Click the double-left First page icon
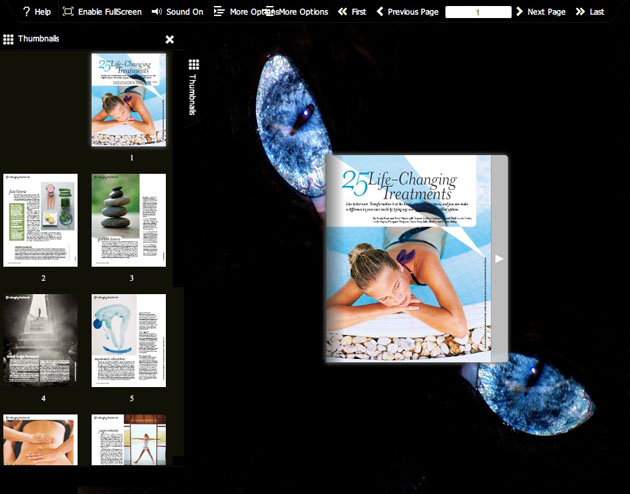This screenshot has width=630, height=494. click(342, 12)
